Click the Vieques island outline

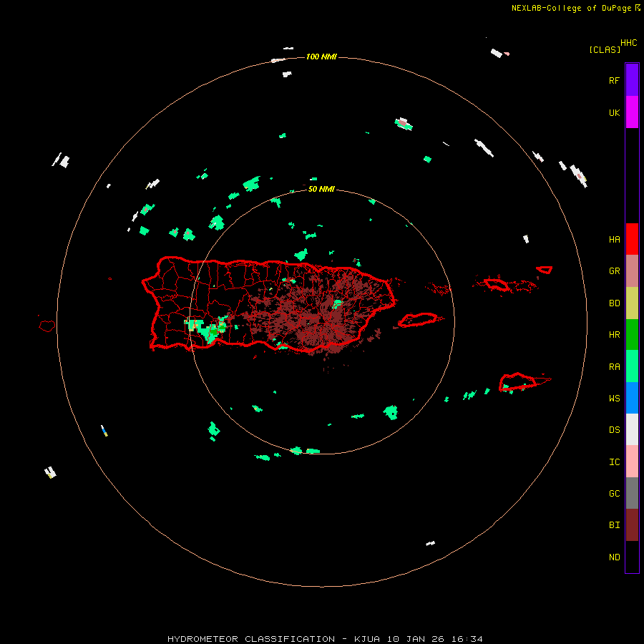tap(417, 320)
